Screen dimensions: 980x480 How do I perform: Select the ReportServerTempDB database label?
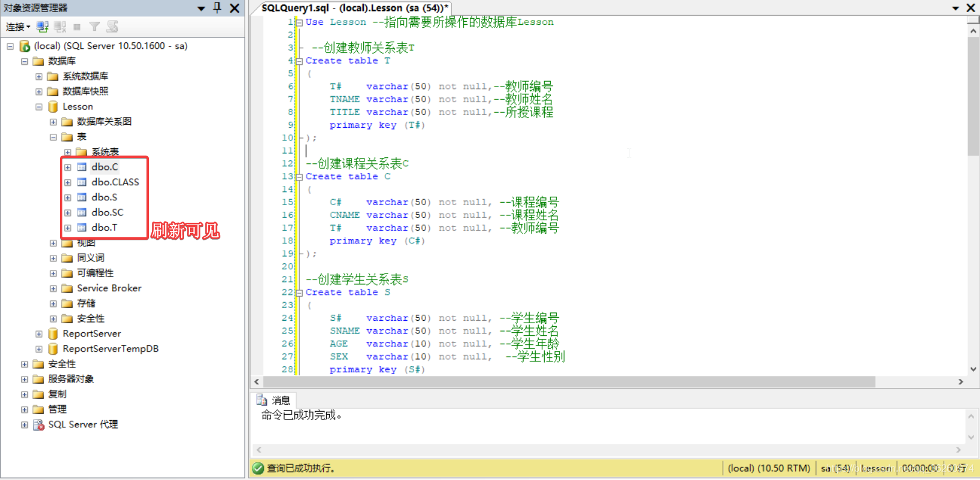coord(111,349)
